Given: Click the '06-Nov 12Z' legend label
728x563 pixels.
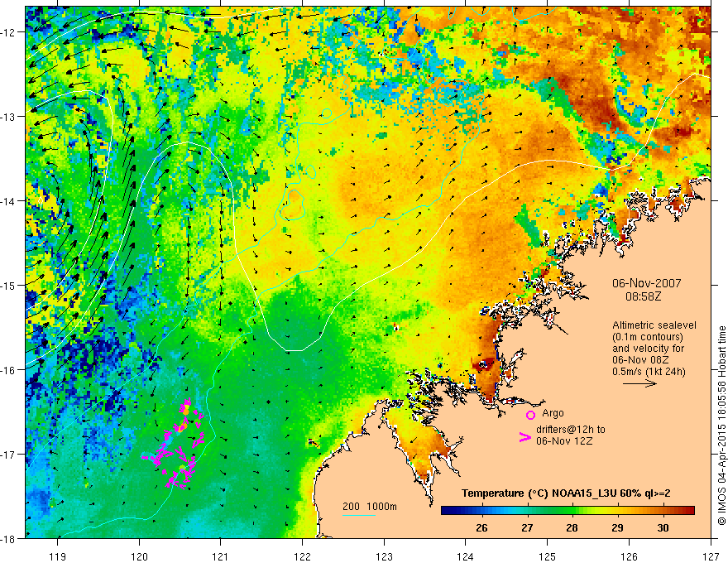Looking at the screenshot, I should [564, 441].
